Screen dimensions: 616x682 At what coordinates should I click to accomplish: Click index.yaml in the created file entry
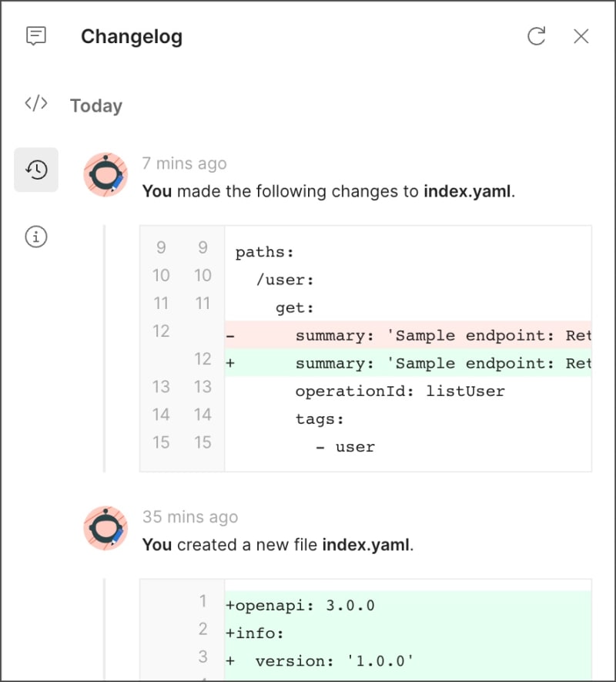(366, 545)
